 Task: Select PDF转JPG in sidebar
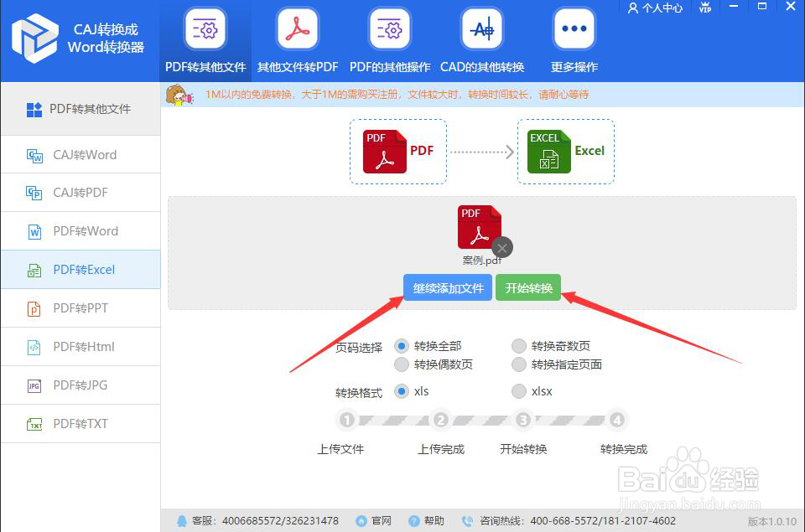(80, 385)
